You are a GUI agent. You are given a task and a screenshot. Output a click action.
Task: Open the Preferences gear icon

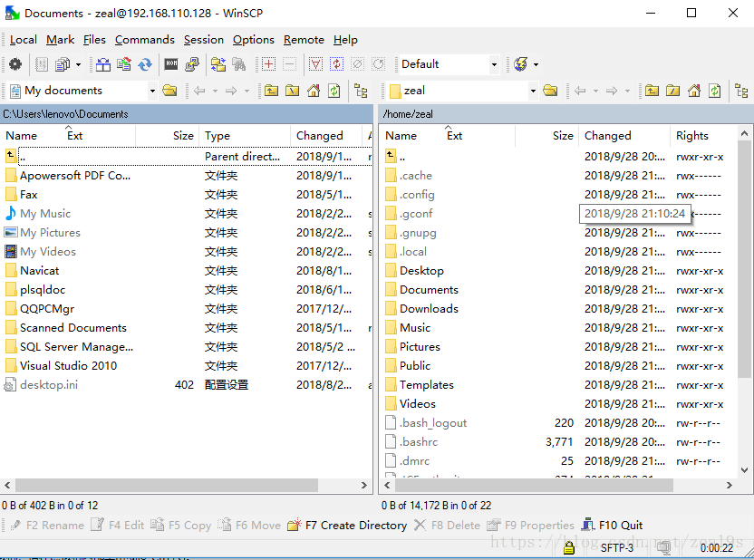(15, 64)
